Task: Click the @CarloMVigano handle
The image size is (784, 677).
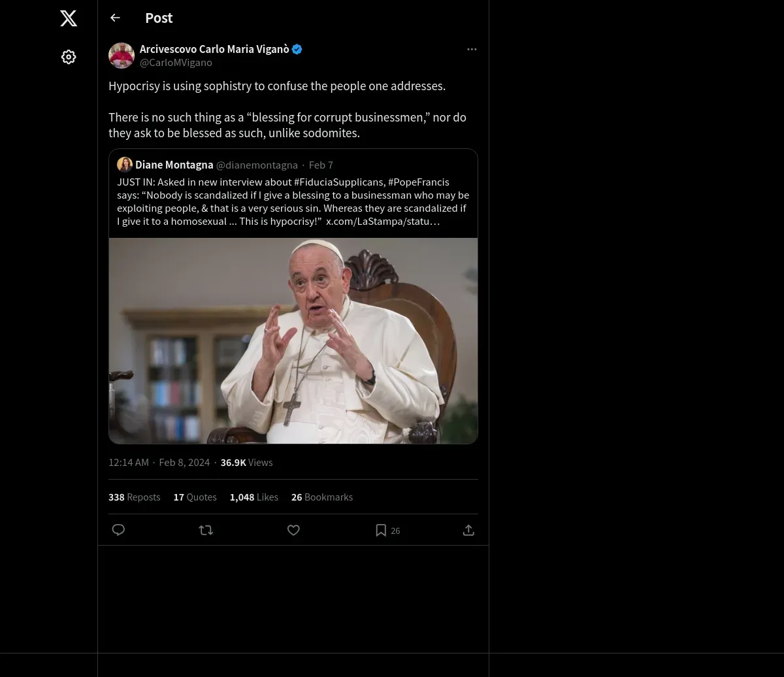Action: point(176,63)
